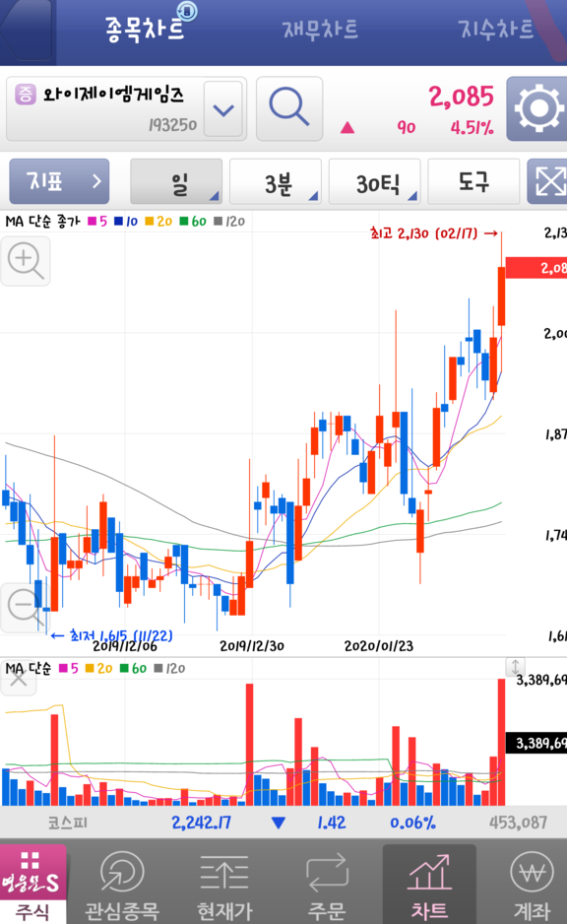
Task: Tap the 2020/01/23 date label
Action: [x=379, y=646]
